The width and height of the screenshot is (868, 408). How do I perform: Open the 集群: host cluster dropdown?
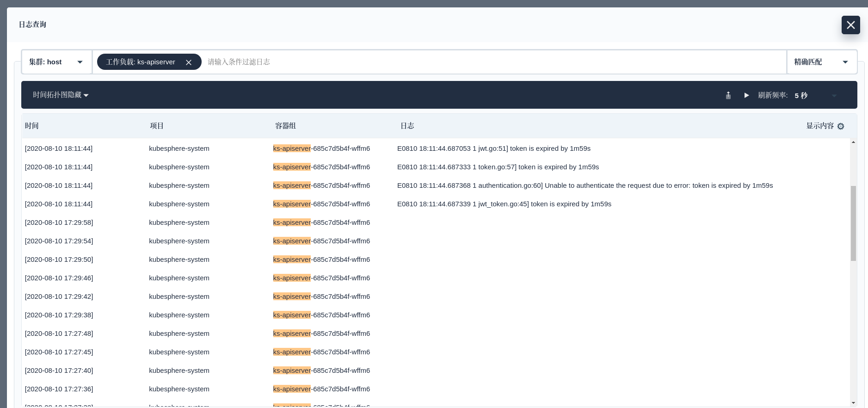(x=57, y=62)
